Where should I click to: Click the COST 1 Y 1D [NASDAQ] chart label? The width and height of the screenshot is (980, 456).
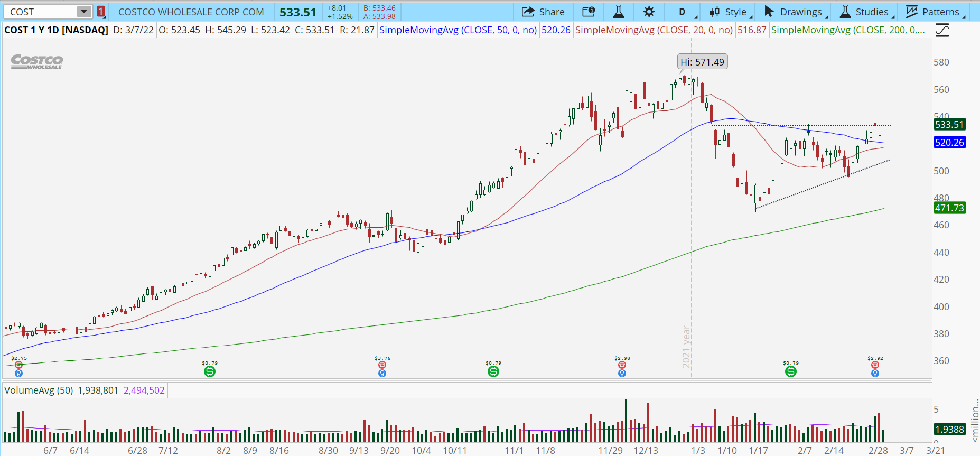coord(56,30)
